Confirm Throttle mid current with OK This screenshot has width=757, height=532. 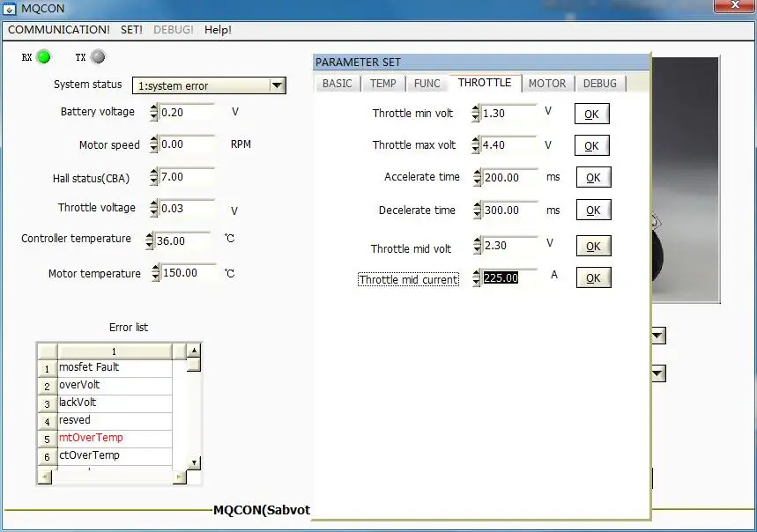pyautogui.click(x=593, y=277)
